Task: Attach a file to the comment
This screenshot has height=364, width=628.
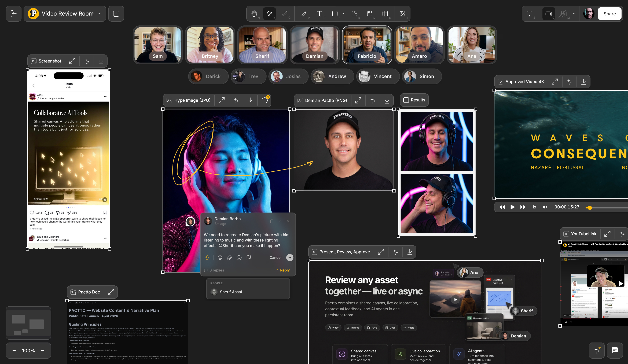Action: coord(229,257)
